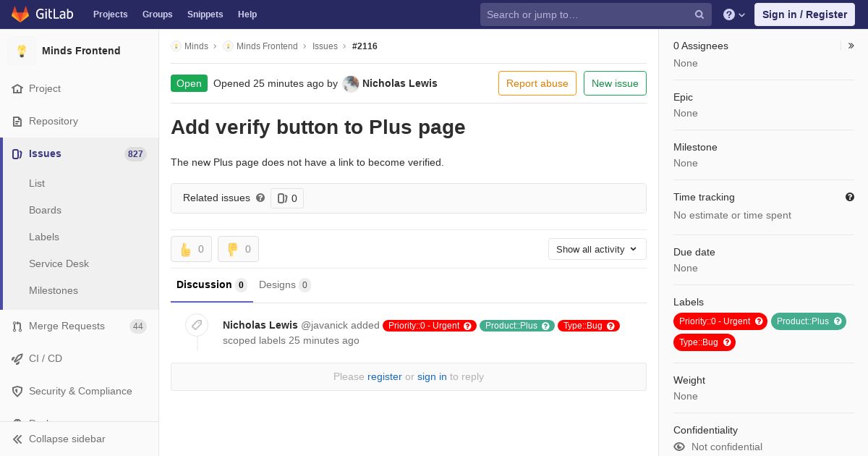
Task: Click help icon on sidebar Product::Plus label
Action: click(x=838, y=321)
